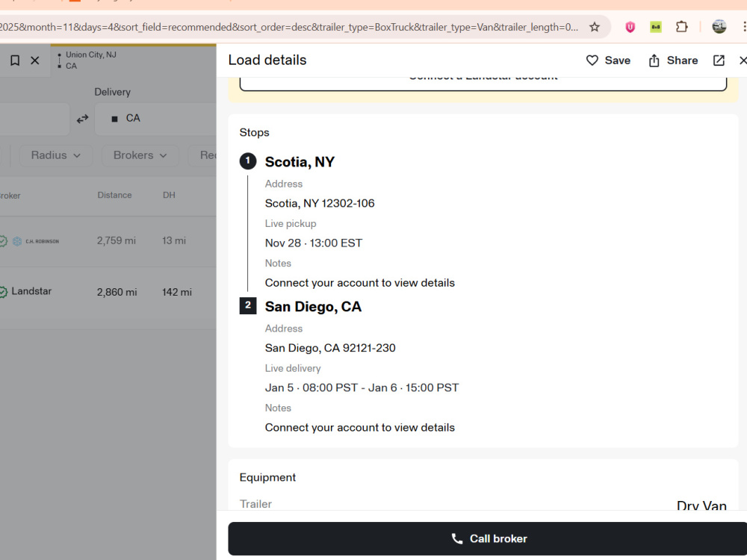The height and width of the screenshot is (560, 747).
Task: Swap pickup and delivery locations
Action: (x=82, y=119)
